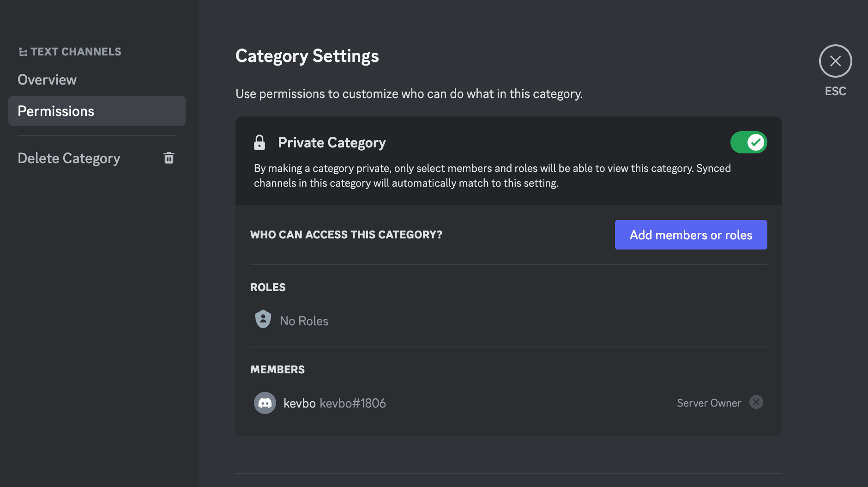Click the No Roles text
This screenshot has width=868, height=487.
click(304, 321)
